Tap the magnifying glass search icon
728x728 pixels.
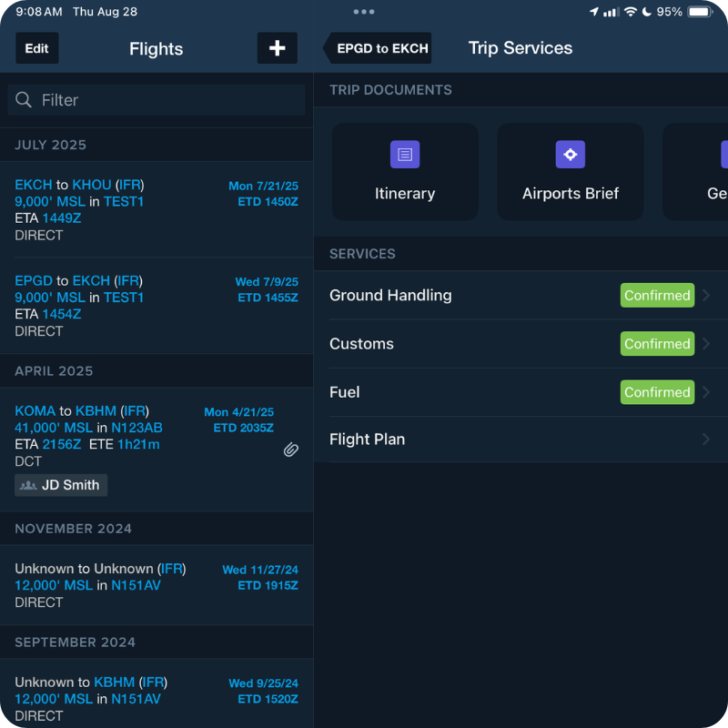click(x=24, y=100)
